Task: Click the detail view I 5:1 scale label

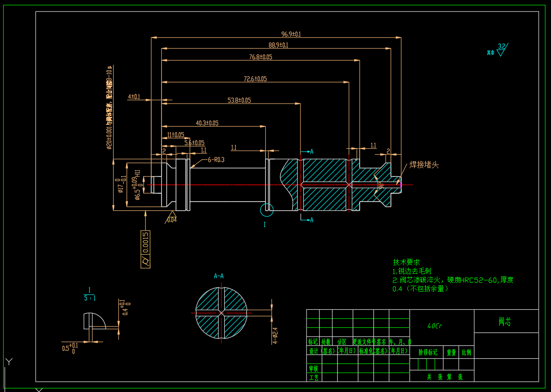Action: pyautogui.click(x=89, y=294)
